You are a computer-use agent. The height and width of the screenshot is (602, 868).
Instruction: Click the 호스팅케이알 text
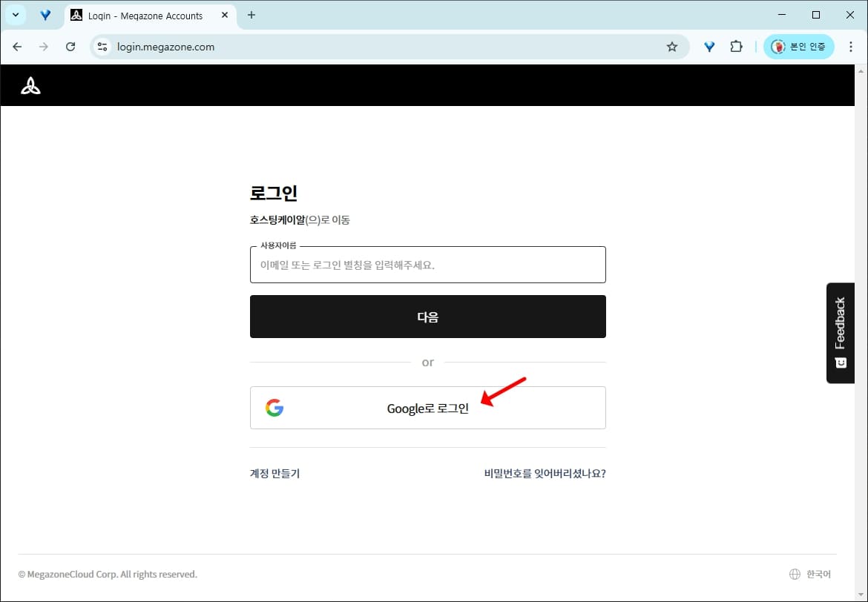[x=277, y=220]
